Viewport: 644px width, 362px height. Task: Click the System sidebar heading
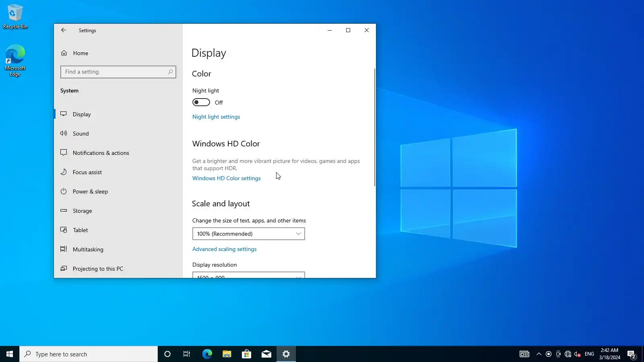[x=69, y=90]
